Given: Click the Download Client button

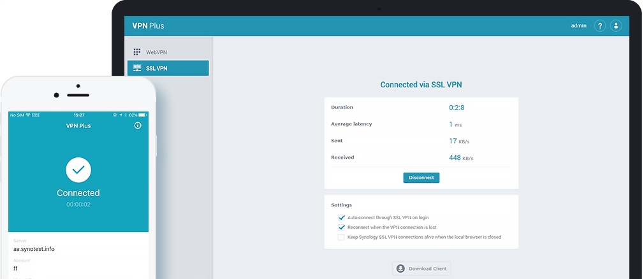Looking at the screenshot, I should pos(421,269).
